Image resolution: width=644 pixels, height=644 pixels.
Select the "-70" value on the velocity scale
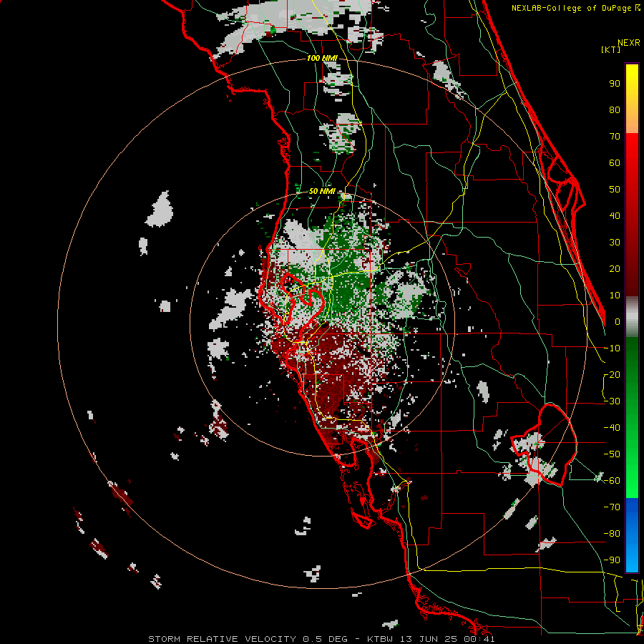(612, 507)
